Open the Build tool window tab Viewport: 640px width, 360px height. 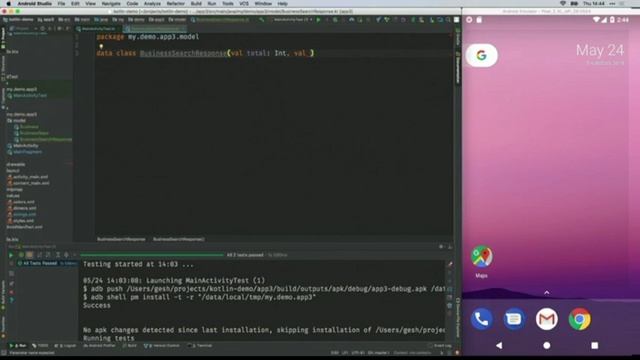[x=130, y=346]
